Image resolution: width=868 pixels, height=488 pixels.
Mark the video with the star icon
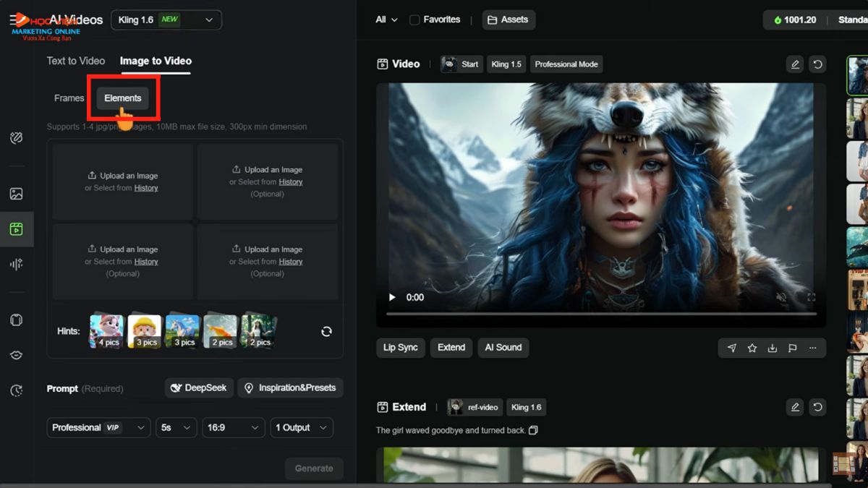[752, 348]
